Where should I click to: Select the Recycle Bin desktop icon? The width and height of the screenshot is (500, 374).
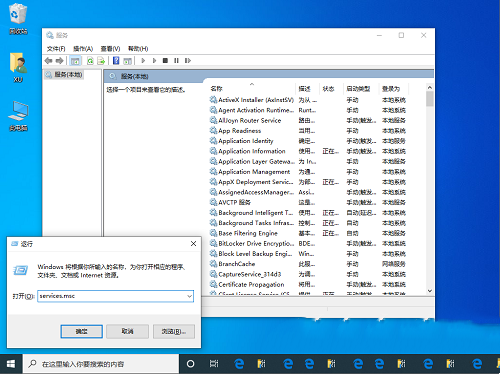(x=18, y=19)
